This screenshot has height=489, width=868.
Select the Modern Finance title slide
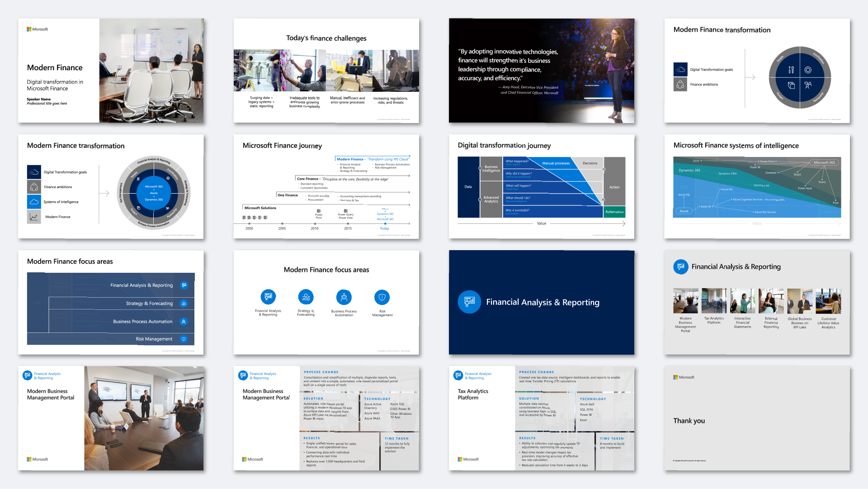coord(111,71)
